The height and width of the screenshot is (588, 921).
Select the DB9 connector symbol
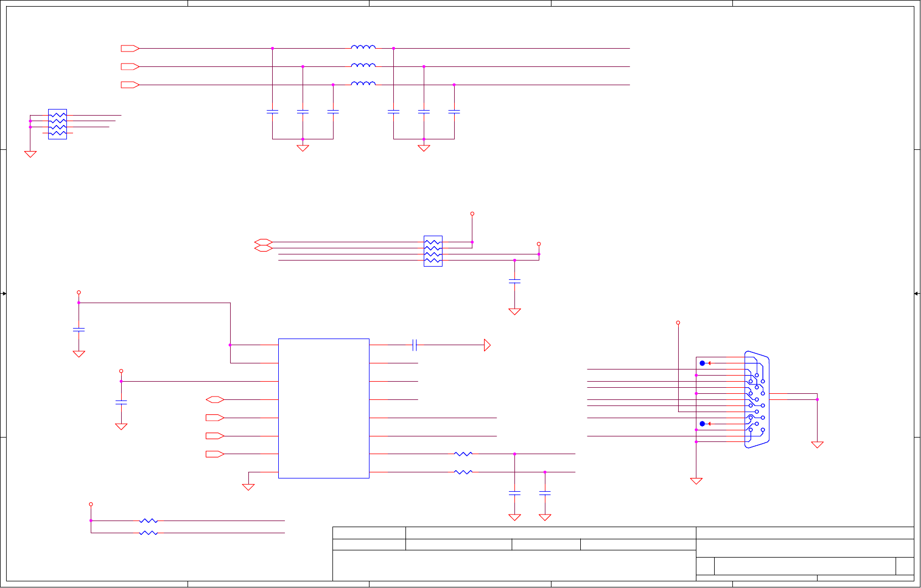[757, 399]
